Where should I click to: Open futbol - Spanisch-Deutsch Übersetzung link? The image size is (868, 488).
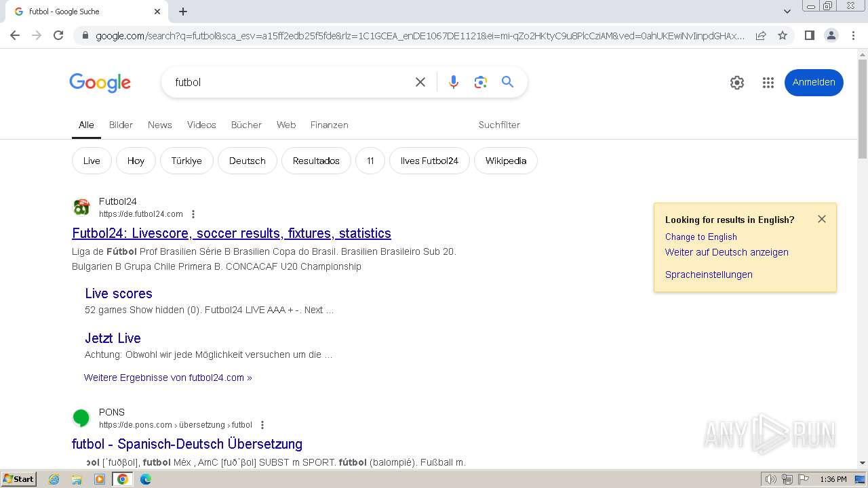pyautogui.click(x=187, y=444)
